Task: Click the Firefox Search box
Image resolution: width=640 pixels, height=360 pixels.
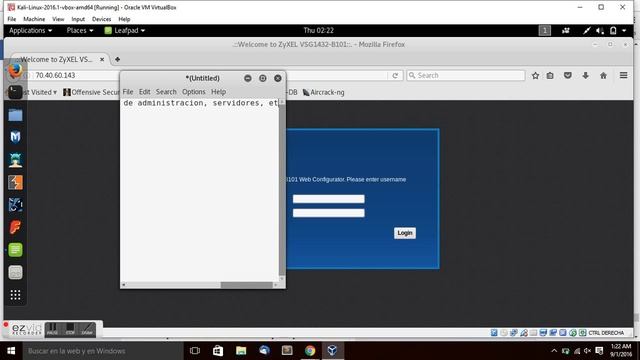Action: (466, 76)
